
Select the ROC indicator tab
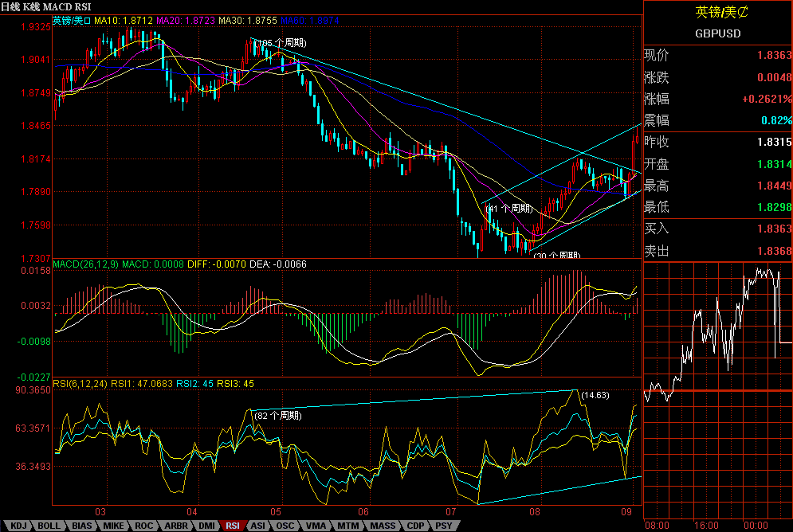click(x=143, y=526)
